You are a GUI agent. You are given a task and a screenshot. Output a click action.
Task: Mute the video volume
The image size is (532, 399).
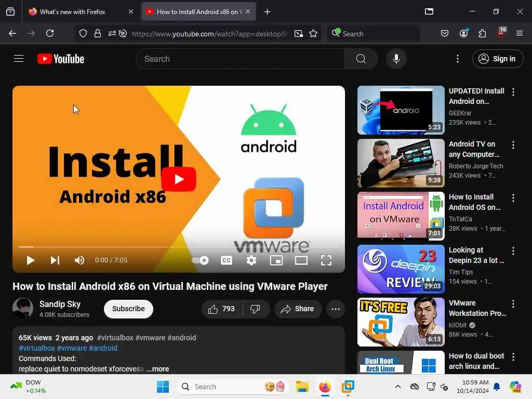tap(79, 260)
